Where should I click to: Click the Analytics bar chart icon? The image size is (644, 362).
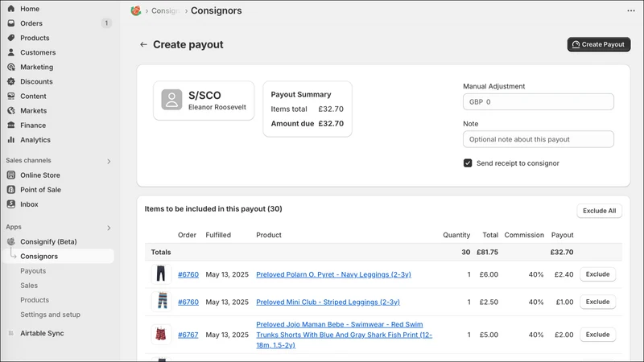[11, 140]
